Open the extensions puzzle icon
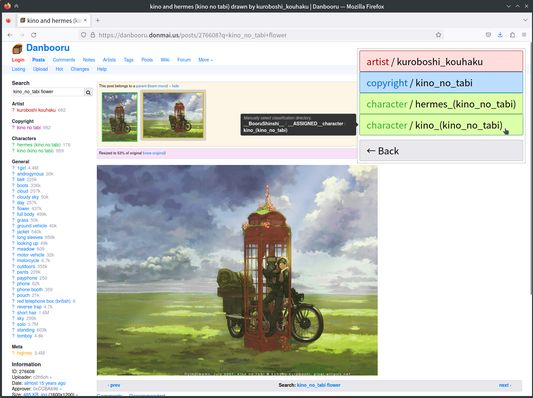The width and height of the screenshot is (533, 398). tap(512, 35)
